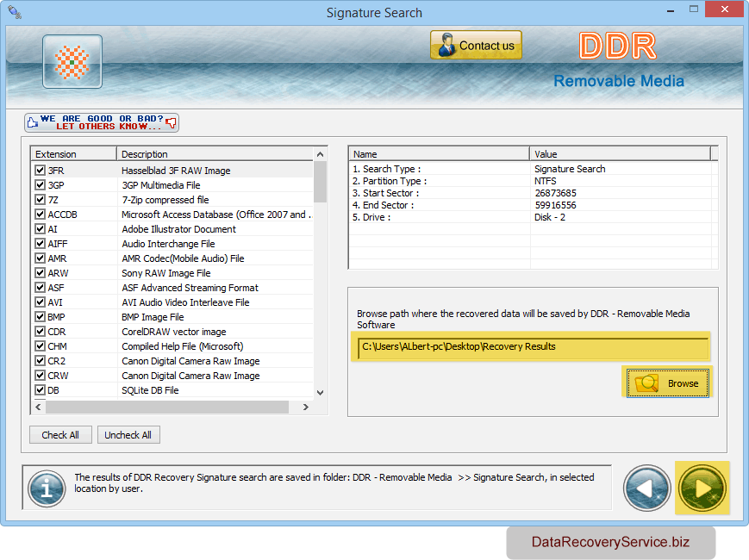Click the feedback banner 'We are good or bad'
The width and height of the screenshot is (749, 560).
102,122
